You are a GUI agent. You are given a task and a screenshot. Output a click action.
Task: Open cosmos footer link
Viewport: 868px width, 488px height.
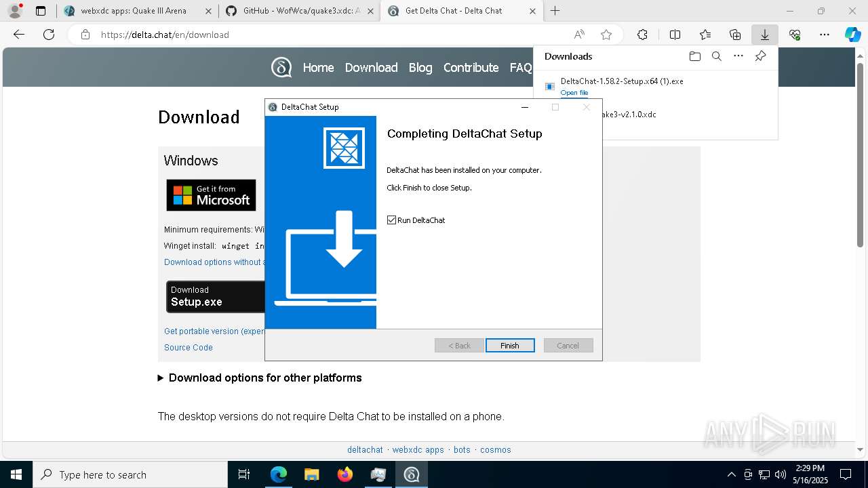click(496, 450)
